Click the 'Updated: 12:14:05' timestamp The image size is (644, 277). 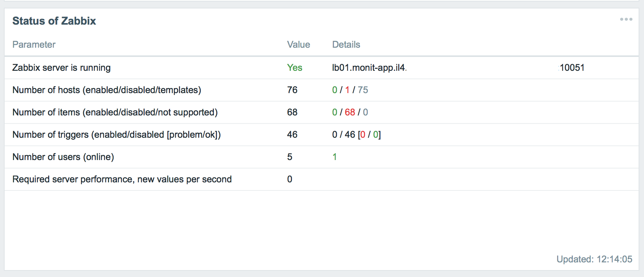pyautogui.click(x=594, y=259)
